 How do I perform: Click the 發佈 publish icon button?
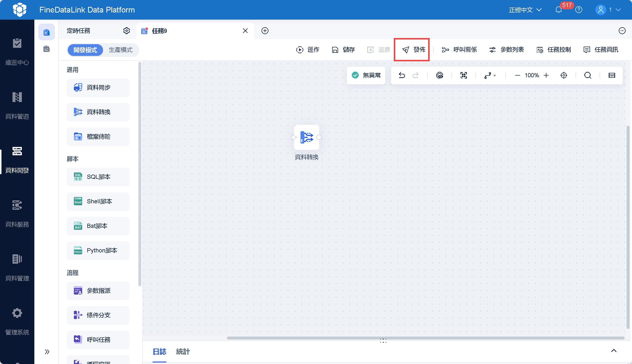[406, 50]
